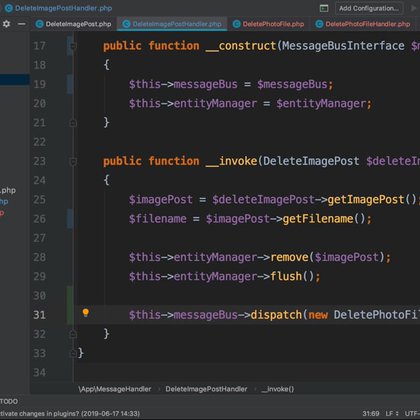Click the flush method call on line 29
Screen dimensions: 420x420
286,276
